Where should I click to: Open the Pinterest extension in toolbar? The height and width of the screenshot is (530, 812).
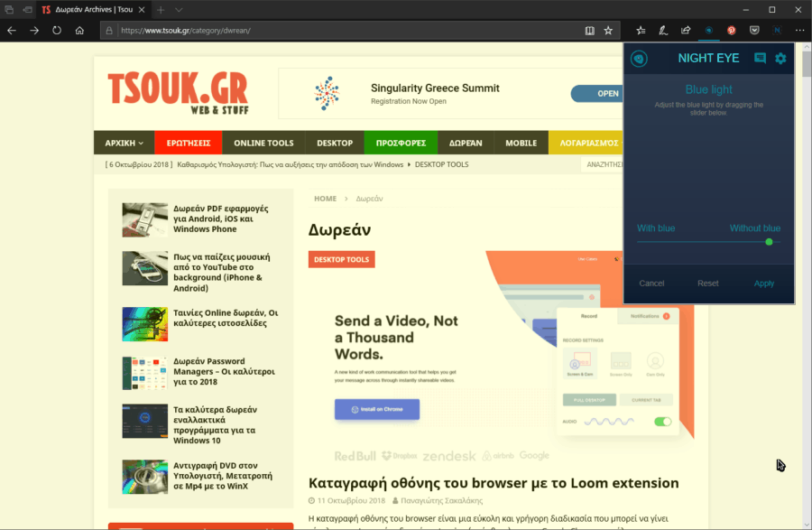pos(732,30)
